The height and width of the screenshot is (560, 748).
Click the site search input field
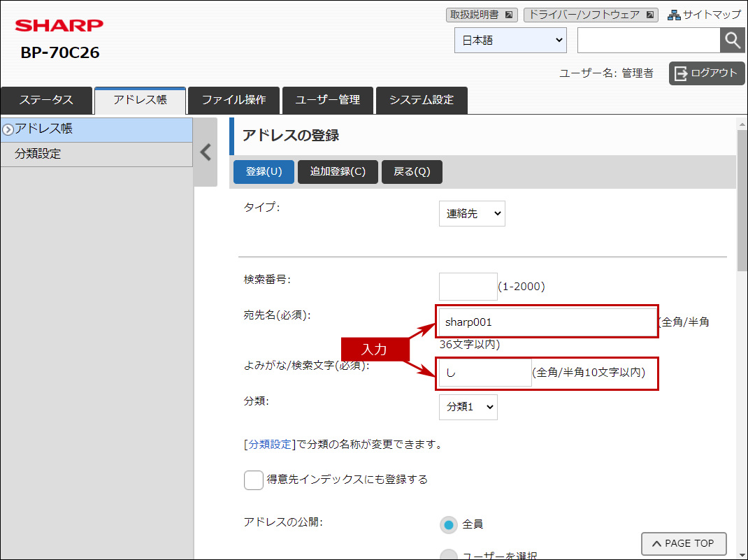click(x=648, y=40)
